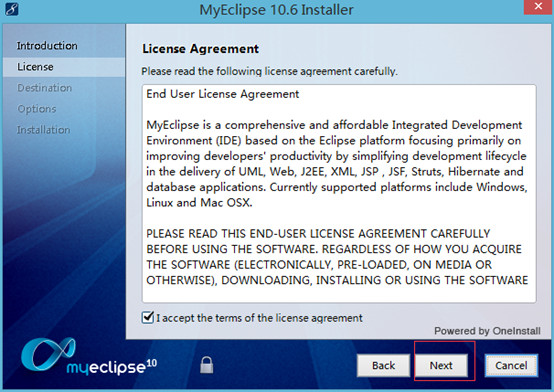Image resolution: width=554 pixels, height=392 pixels.
Task: Click 'Powered by OneInstall' text
Action: pos(487,331)
